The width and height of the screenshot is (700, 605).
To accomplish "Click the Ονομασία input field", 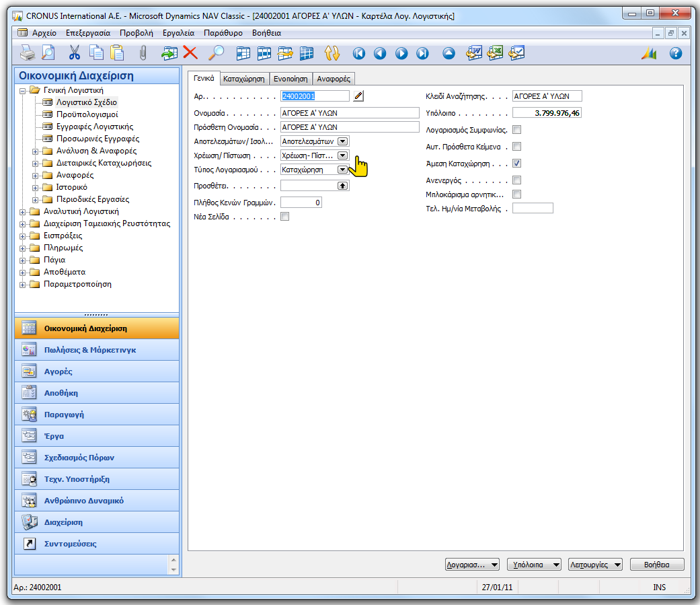I will click(x=350, y=113).
